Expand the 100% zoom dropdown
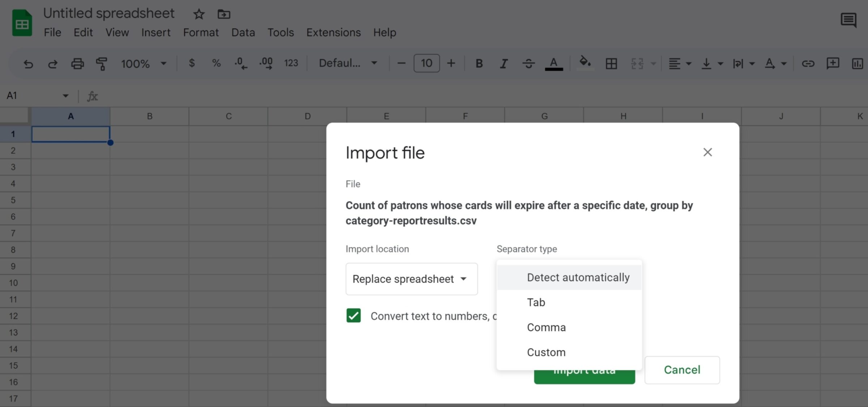 click(144, 64)
